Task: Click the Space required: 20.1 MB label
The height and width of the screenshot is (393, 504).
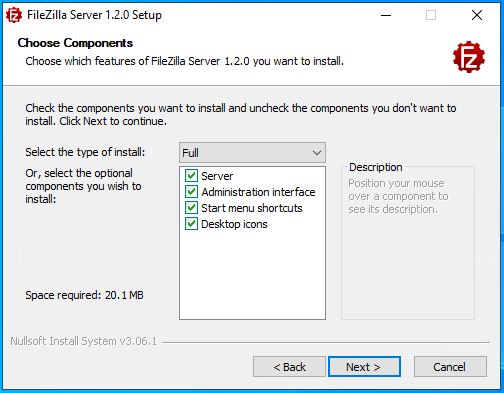Action: coord(84,295)
